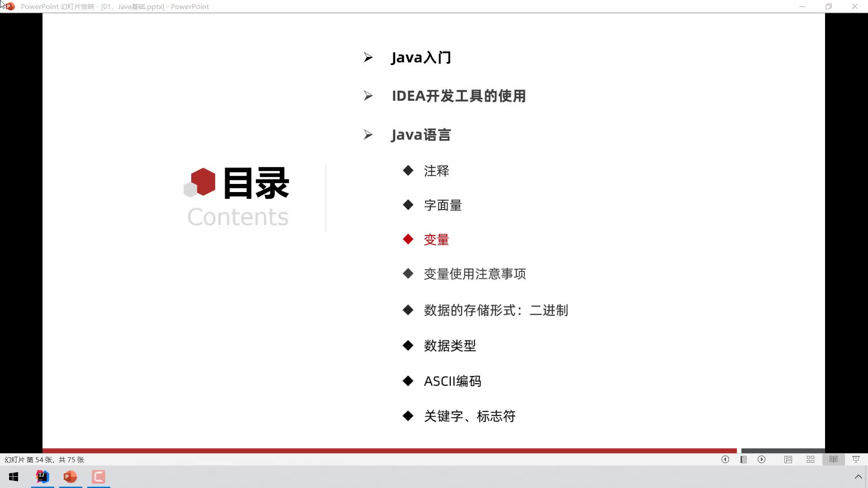Toggle the bullet icon next to 注释
The image size is (868, 488).
408,170
